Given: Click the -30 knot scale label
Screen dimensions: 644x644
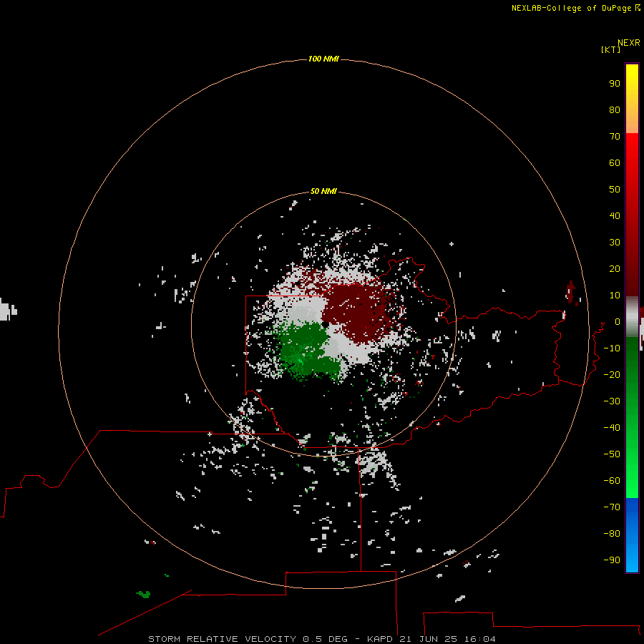Looking at the screenshot, I should pos(612,401).
